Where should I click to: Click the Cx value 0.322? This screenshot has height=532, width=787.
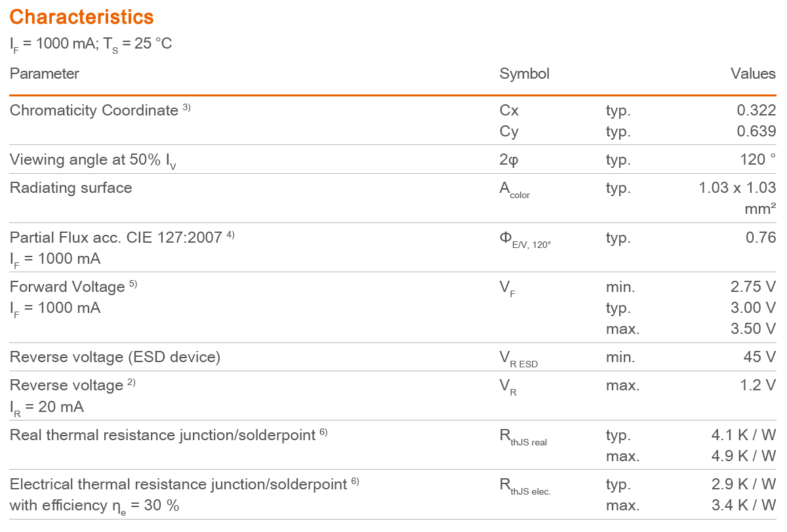[x=756, y=110]
